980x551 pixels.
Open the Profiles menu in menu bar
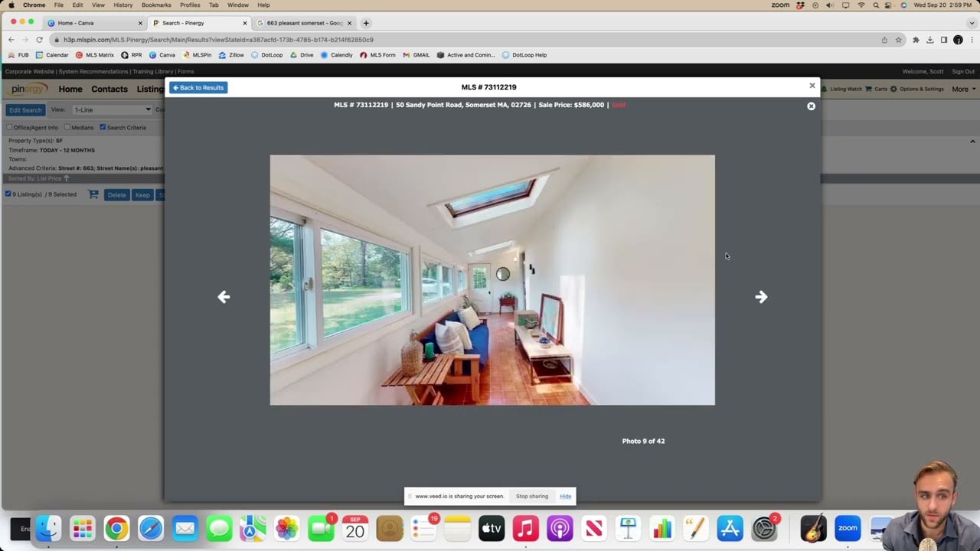190,5
